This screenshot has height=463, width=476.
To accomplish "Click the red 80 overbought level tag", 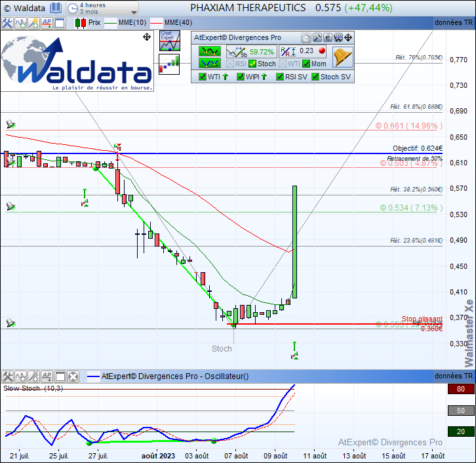I will (x=460, y=389).
